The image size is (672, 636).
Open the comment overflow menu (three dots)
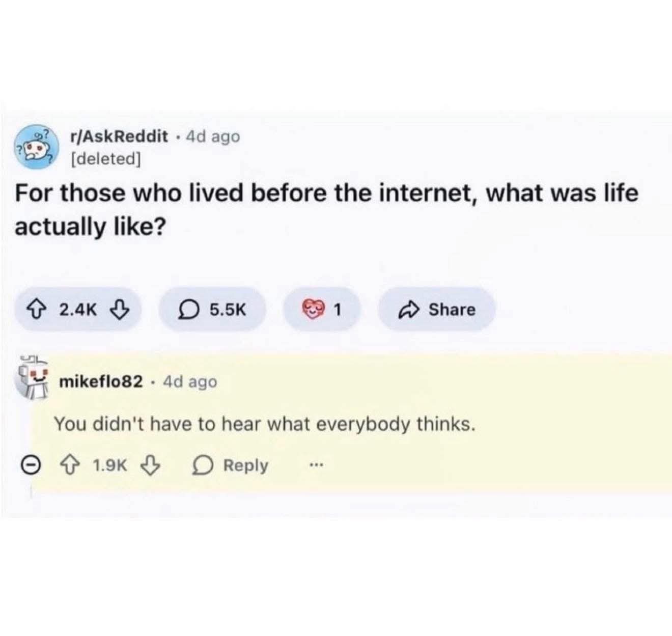[316, 464]
